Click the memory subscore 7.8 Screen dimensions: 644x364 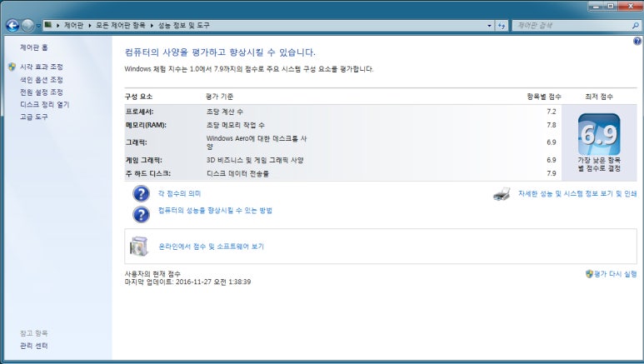(x=552, y=125)
